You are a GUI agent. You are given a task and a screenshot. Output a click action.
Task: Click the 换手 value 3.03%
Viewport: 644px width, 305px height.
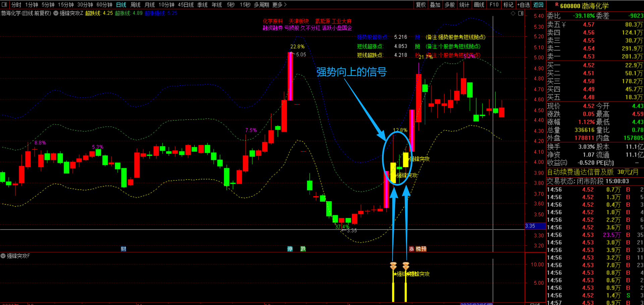coord(586,147)
